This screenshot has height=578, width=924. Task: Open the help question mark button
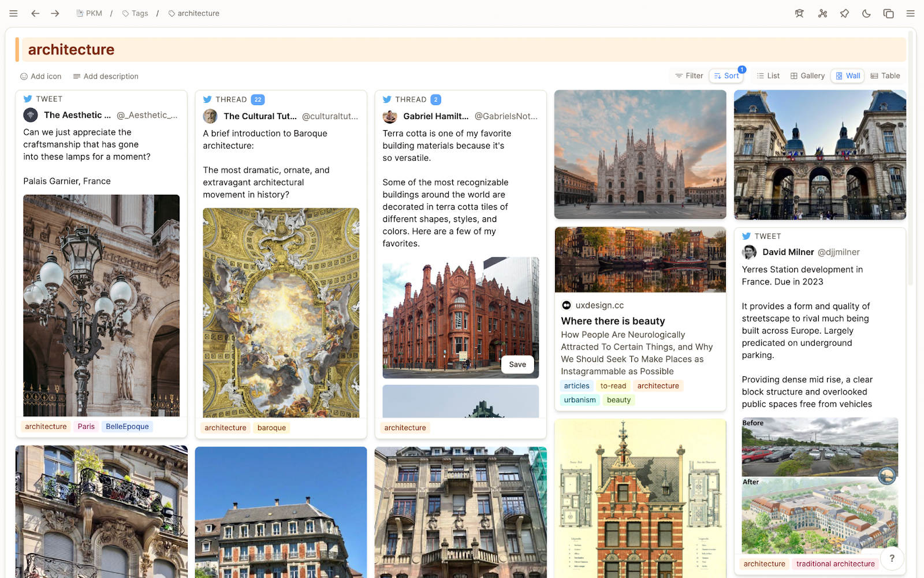(x=892, y=558)
